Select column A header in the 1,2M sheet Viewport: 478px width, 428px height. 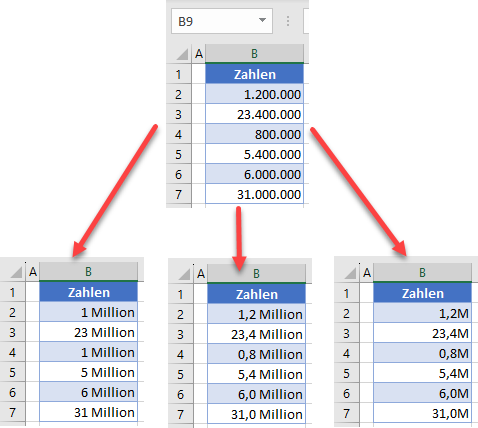pyautogui.click(x=367, y=273)
